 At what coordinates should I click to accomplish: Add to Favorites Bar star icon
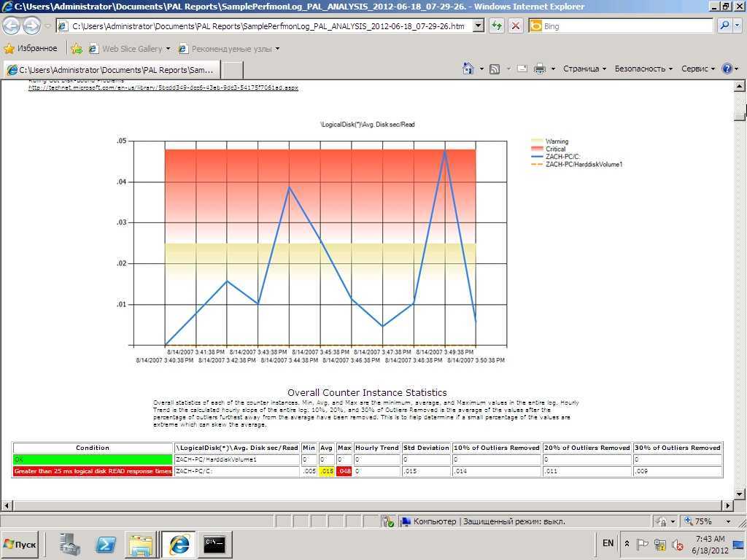click(77, 49)
